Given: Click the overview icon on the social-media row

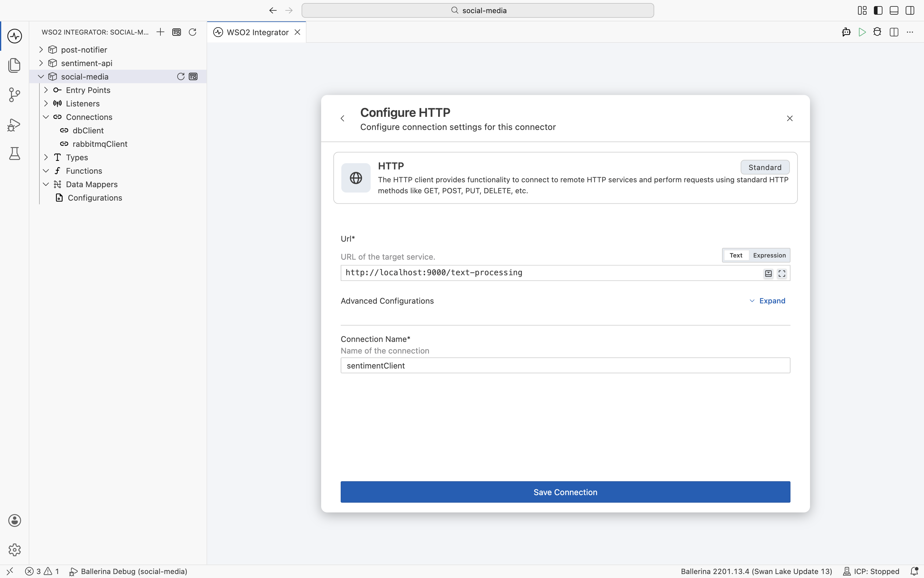Looking at the screenshot, I should tap(193, 76).
